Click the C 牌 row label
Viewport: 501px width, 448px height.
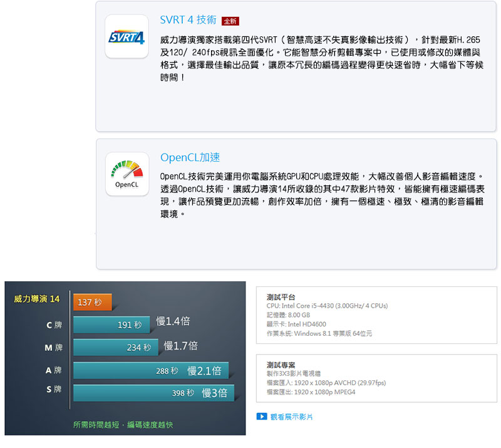(54, 325)
